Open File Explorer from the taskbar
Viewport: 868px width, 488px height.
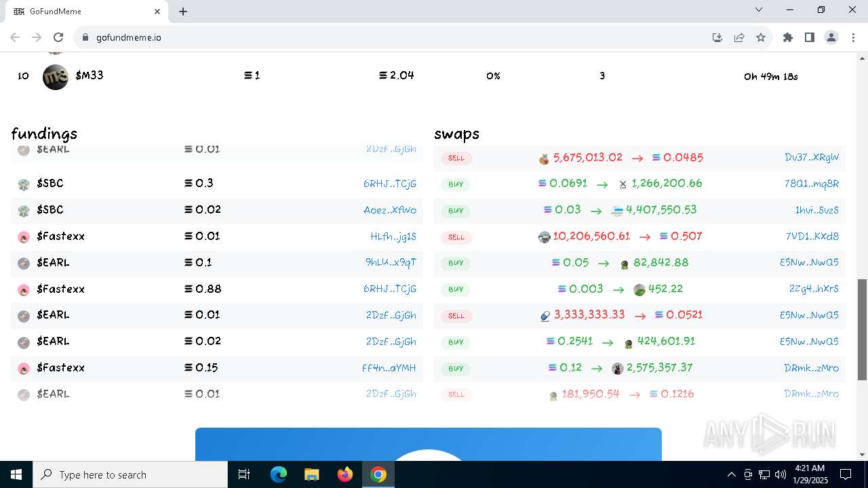(312, 474)
